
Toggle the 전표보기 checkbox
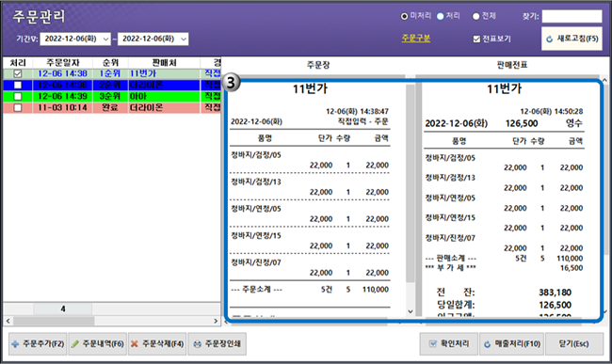pyautogui.click(x=476, y=39)
